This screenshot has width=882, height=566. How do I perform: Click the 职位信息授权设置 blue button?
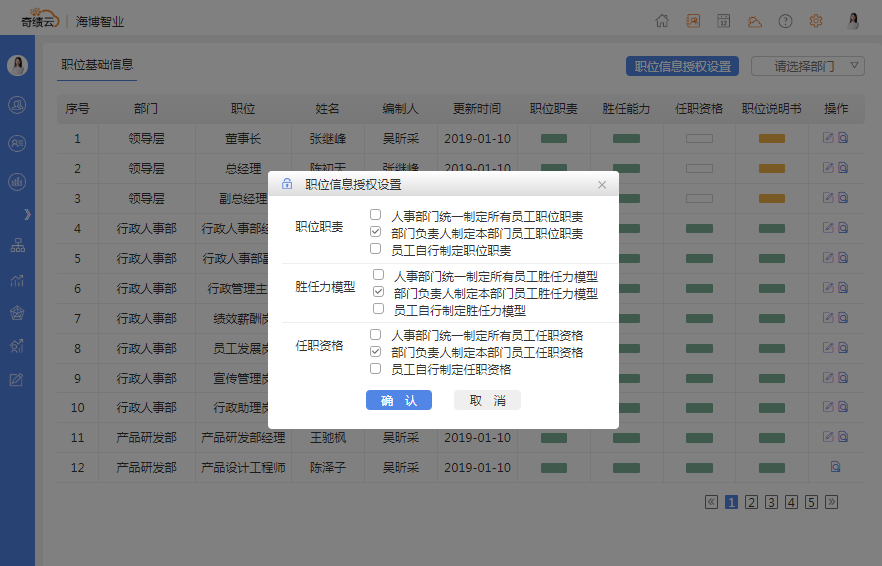[x=682, y=66]
